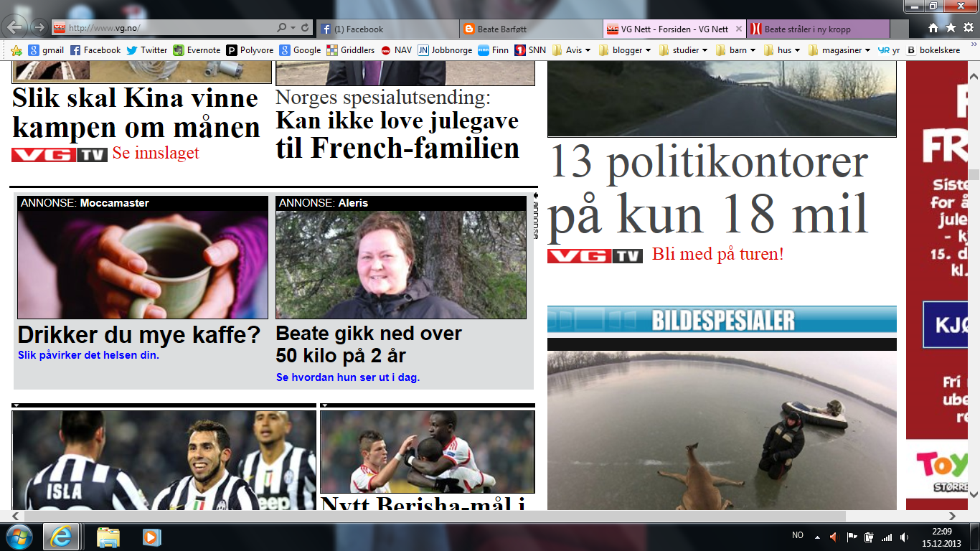Open the Jobbnorge bookmark
This screenshot has width=980, height=551.
(x=445, y=50)
